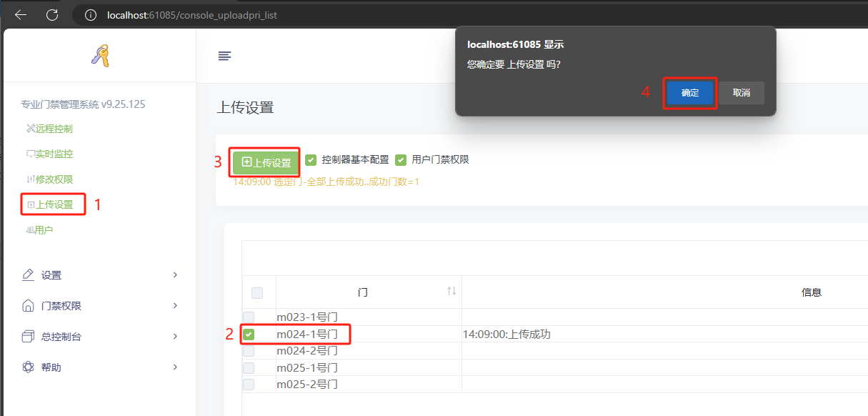Confirm the dialog with 确定
This screenshot has width=868, height=416.
[x=690, y=93]
